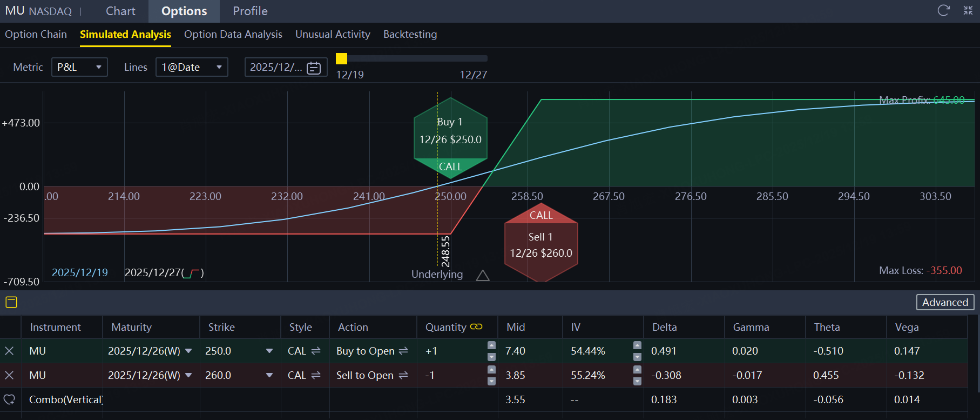Click the Advanced button
The image size is (980, 420).
(945, 302)
